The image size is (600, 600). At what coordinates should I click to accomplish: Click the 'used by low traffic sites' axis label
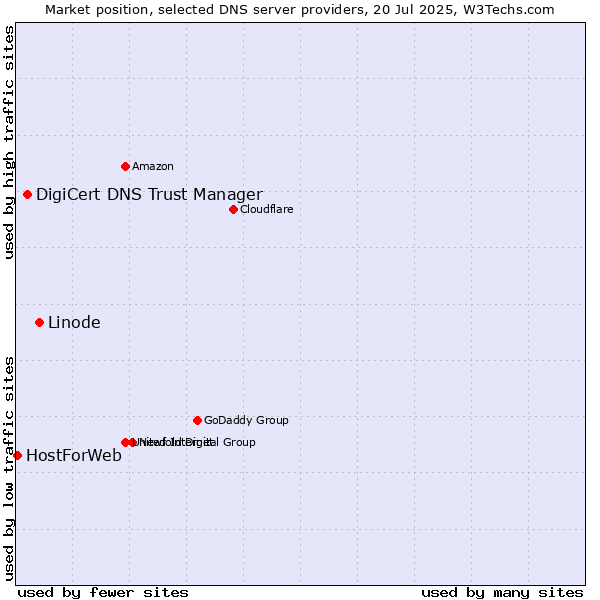[9, 469]
